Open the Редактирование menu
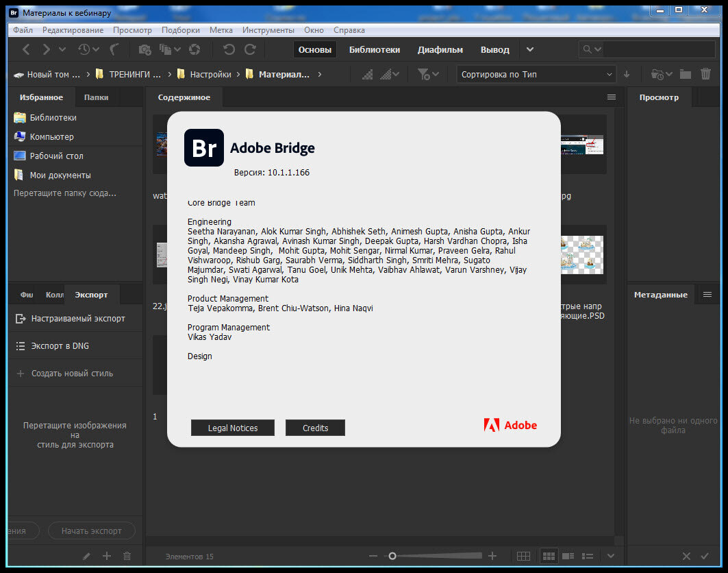The height and width of the screenshot is (573, 728). coord(73,30)
